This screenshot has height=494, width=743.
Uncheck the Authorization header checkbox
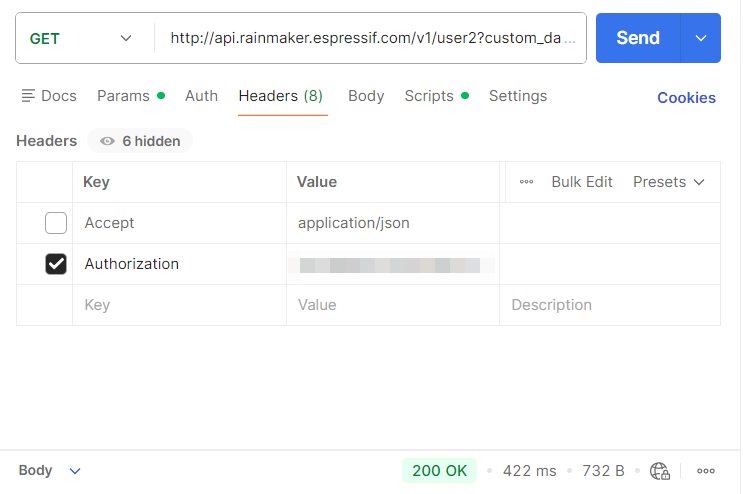[x=56, y=264]
